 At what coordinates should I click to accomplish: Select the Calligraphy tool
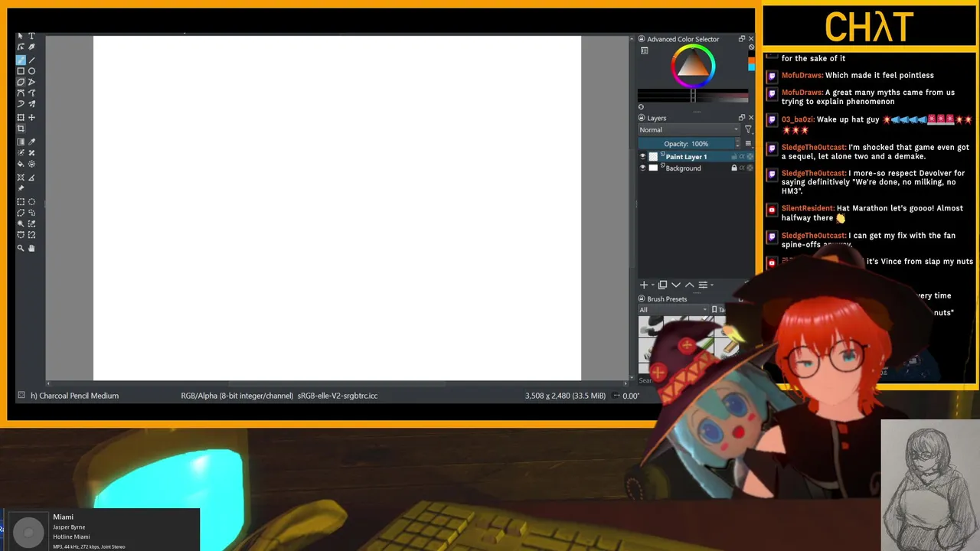(x=31, y=47)
